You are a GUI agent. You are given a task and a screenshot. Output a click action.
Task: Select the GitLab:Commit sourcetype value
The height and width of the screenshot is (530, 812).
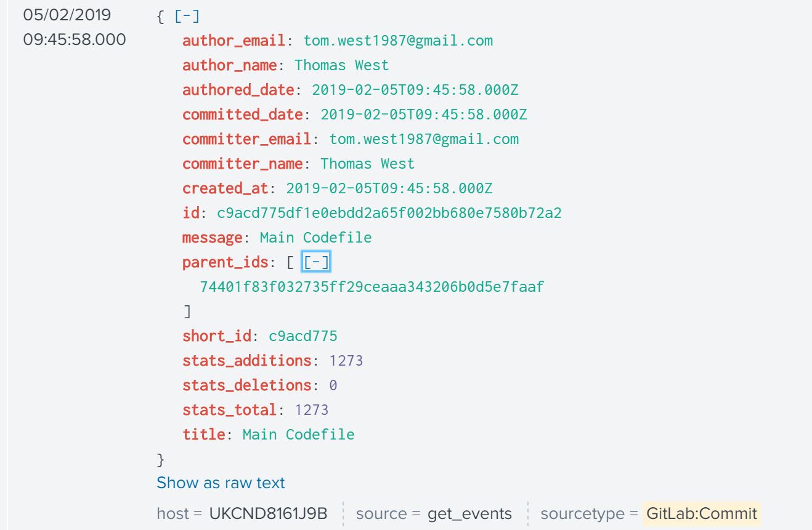(x=702, y=513)
